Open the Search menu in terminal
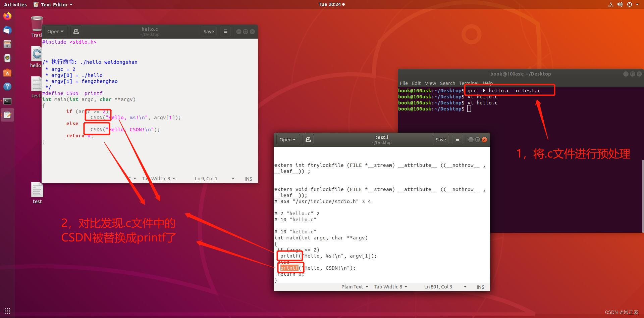The width and height of the screenshot is (644, 318). [x=447, y=83]
